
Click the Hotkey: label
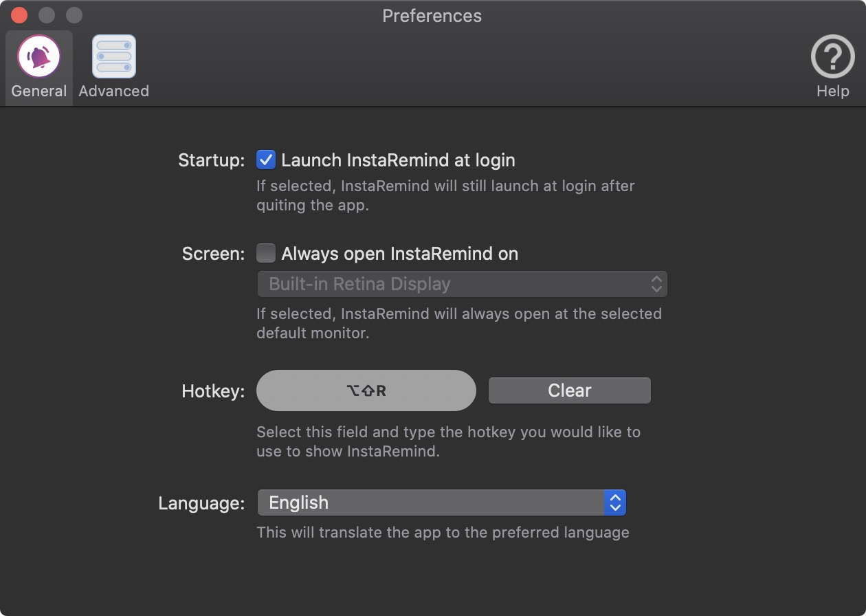pyautogui.click(x=213, y=391)
